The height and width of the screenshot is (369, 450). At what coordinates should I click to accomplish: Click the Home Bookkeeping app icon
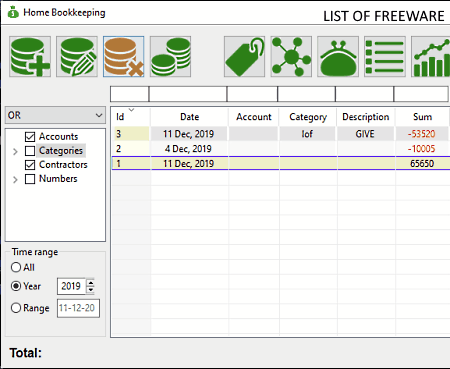pyautogui.click(x=13, y=12)
